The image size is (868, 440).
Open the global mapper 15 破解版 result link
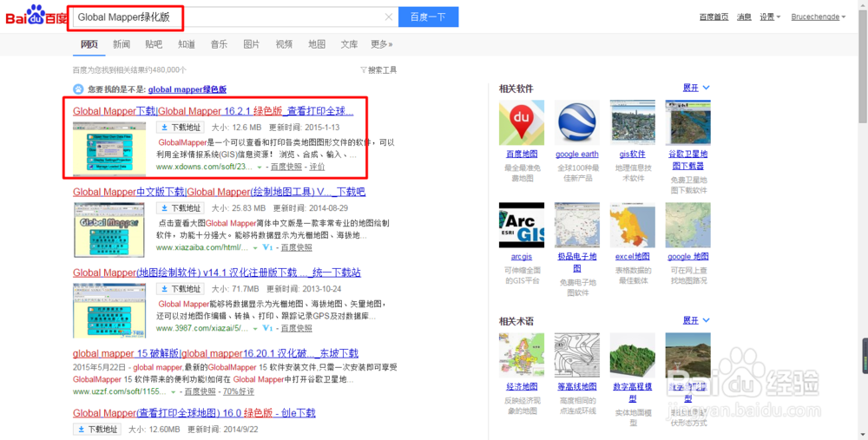(x=215, y=354)
